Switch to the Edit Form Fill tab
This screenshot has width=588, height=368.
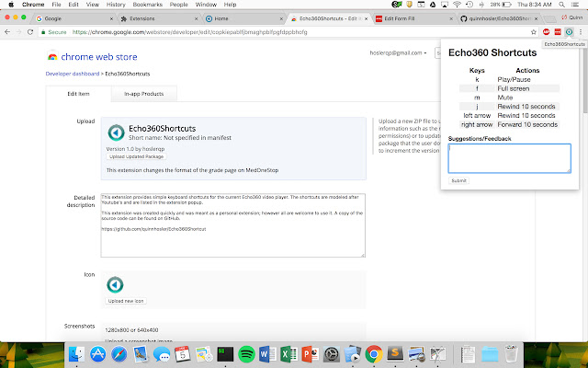click(x=413, y=18)
